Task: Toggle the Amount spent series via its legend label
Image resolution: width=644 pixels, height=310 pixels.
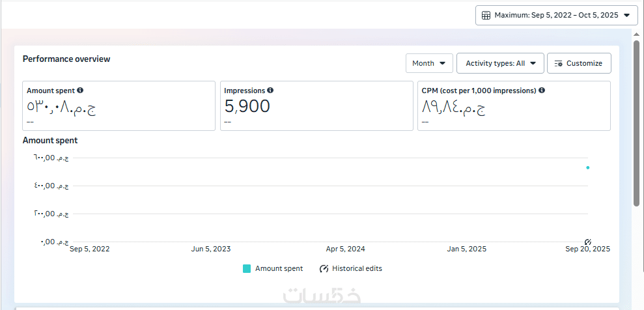Action: point(279,268)
